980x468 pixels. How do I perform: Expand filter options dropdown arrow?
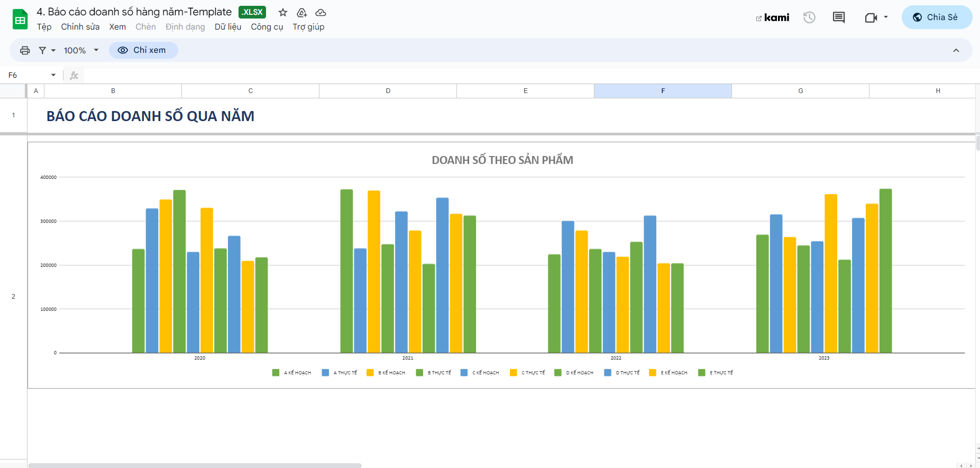pos(53,50)
